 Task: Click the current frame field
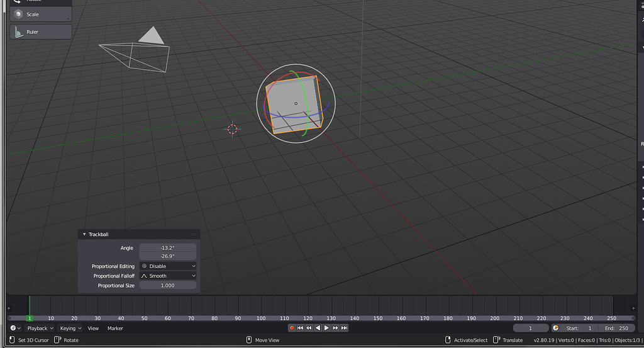[530, 328]
